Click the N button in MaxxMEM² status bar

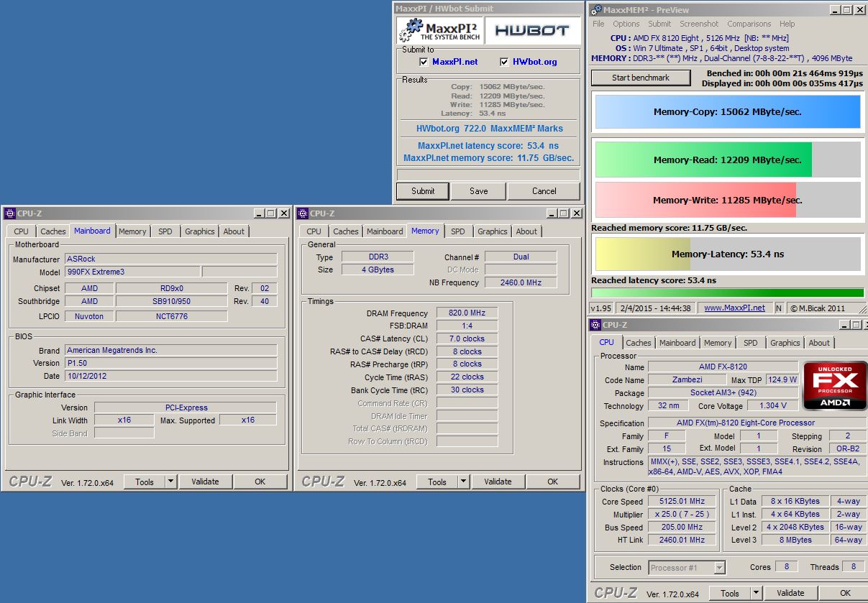(780, 308)
